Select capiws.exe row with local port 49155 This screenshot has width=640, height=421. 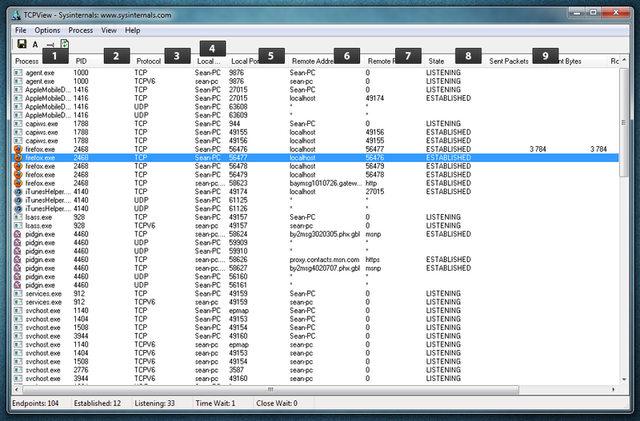(x=316, y=132)
